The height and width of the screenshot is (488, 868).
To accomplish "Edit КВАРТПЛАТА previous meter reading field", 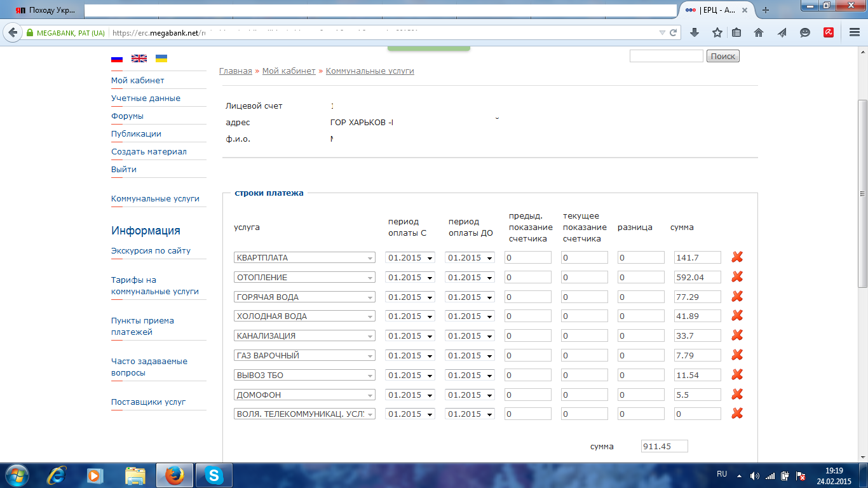I will click(528, 258).
